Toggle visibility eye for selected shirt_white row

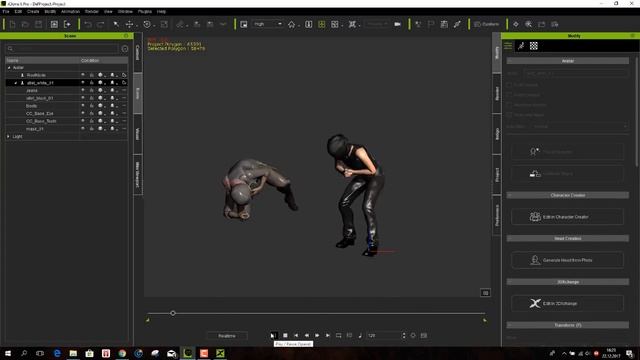pos(83,83)
